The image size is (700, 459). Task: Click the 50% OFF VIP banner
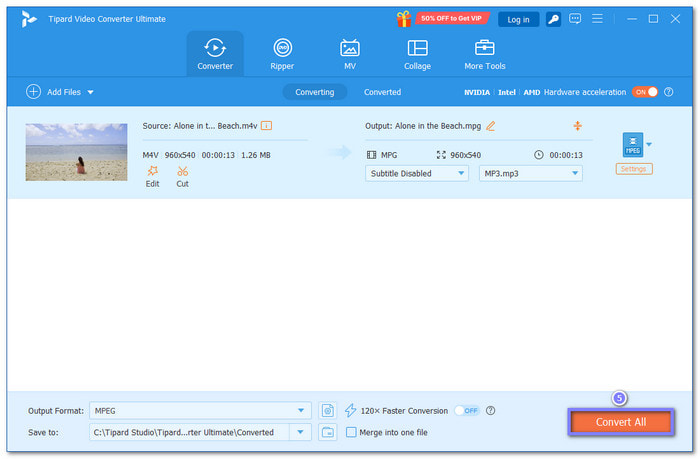click(x=443, y=19)
